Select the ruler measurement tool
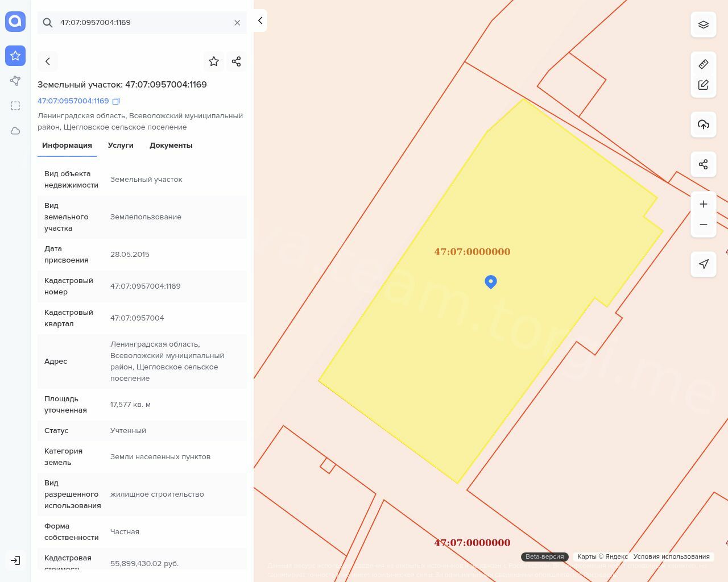 [x=703, y=64]
